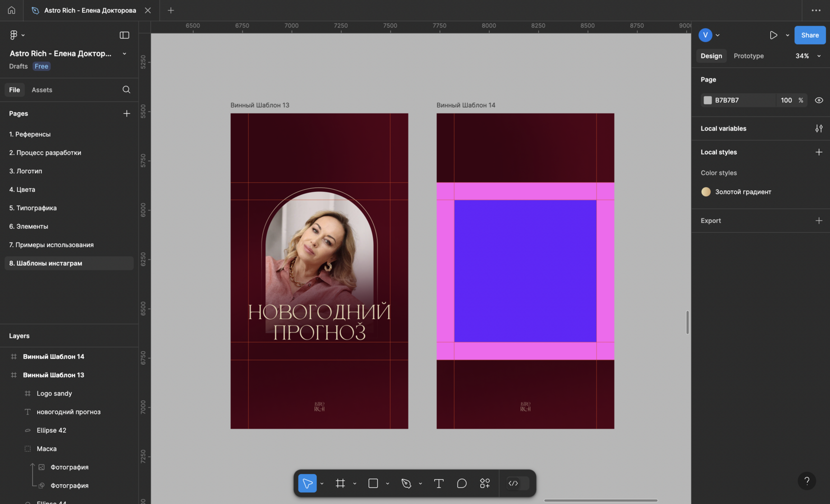Open the Assets tab
Viewport: 830px width, 504px height.
[x=41, y=90]
